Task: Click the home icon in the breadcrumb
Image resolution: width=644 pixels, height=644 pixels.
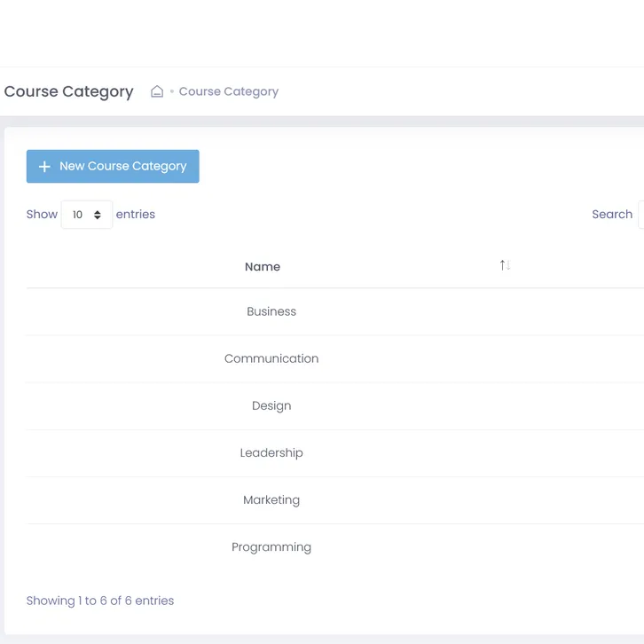Action: [157, 91]
